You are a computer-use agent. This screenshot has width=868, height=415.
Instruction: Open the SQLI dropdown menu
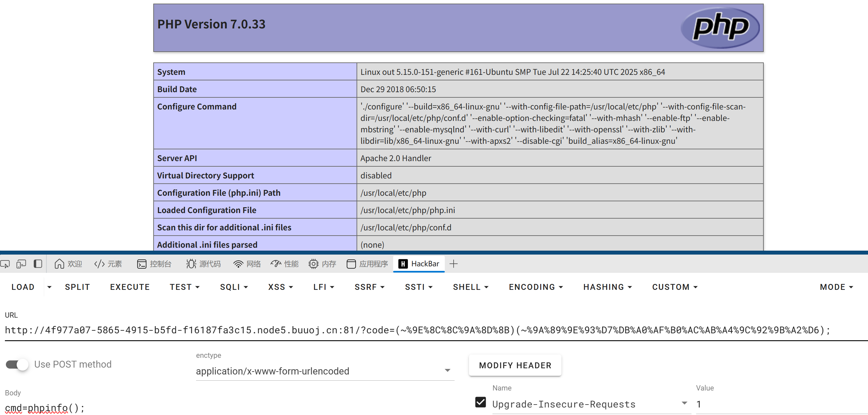pos(234,287)
